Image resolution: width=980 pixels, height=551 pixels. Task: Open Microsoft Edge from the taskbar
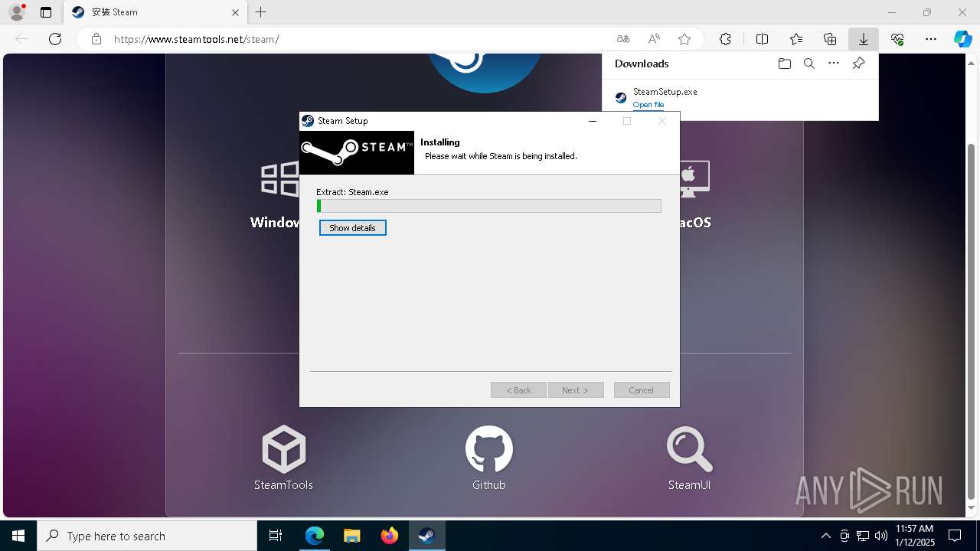[315, 536]
